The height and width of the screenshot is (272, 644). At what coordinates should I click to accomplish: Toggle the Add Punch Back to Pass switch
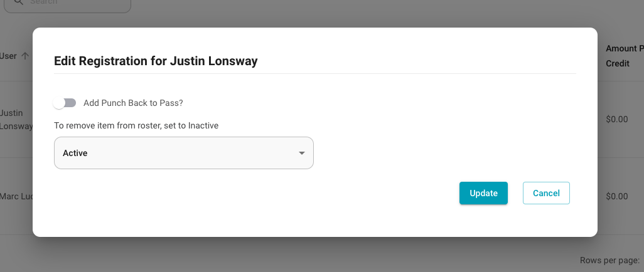pyautogui.click(x=65, y=103)
